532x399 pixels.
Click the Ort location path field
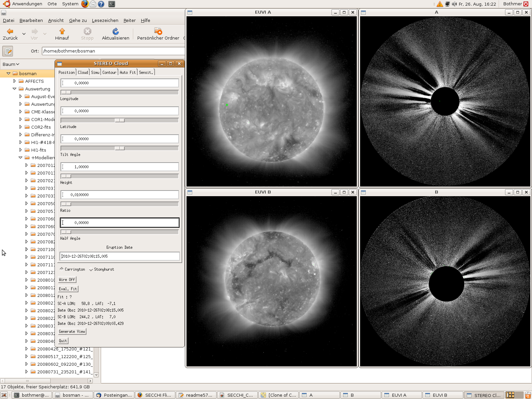(113, 51)
